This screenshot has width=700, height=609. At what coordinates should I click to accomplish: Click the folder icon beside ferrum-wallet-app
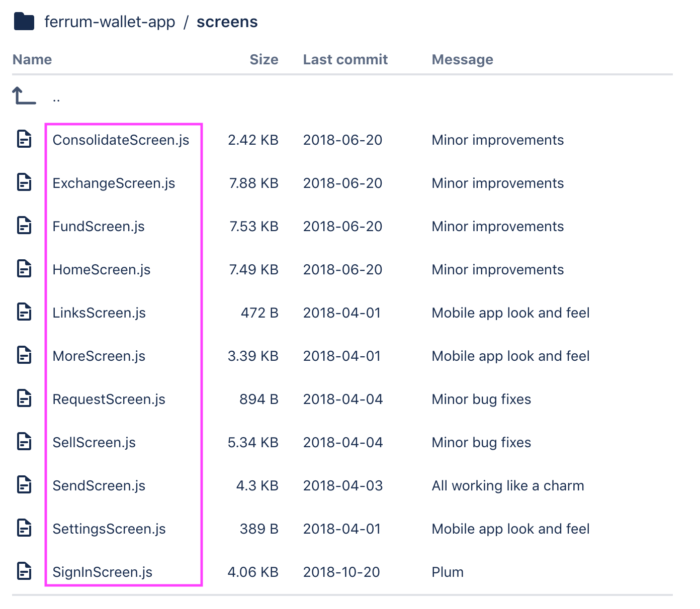tap(24, 22)
